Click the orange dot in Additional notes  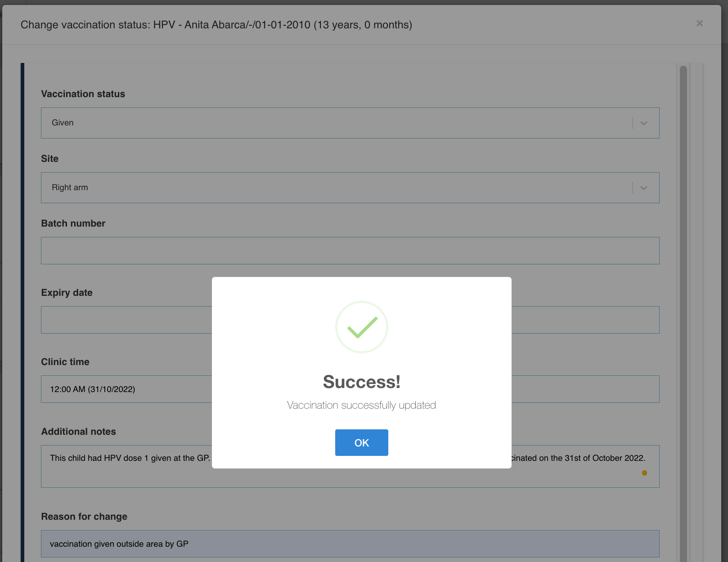[644, 473]
